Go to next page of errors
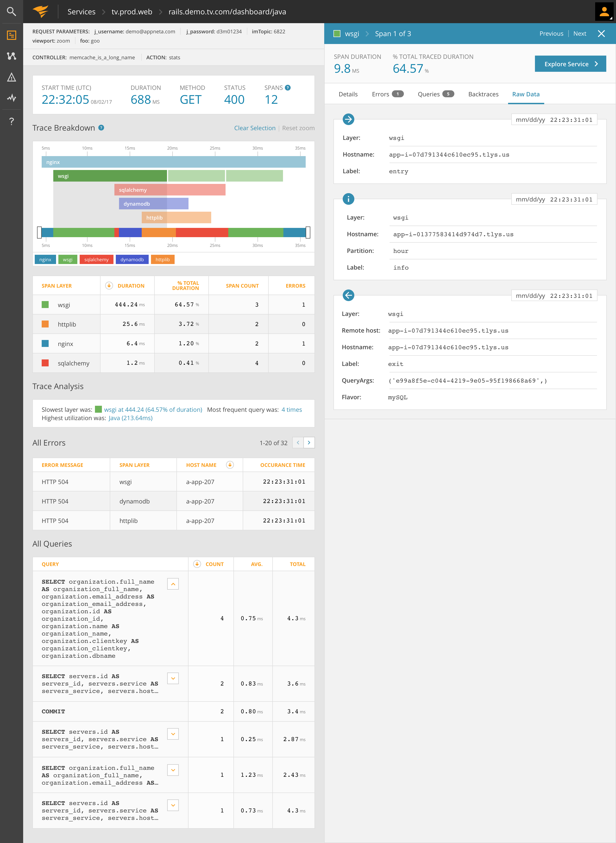Viewport: 616px width, 843px height. 309,443
